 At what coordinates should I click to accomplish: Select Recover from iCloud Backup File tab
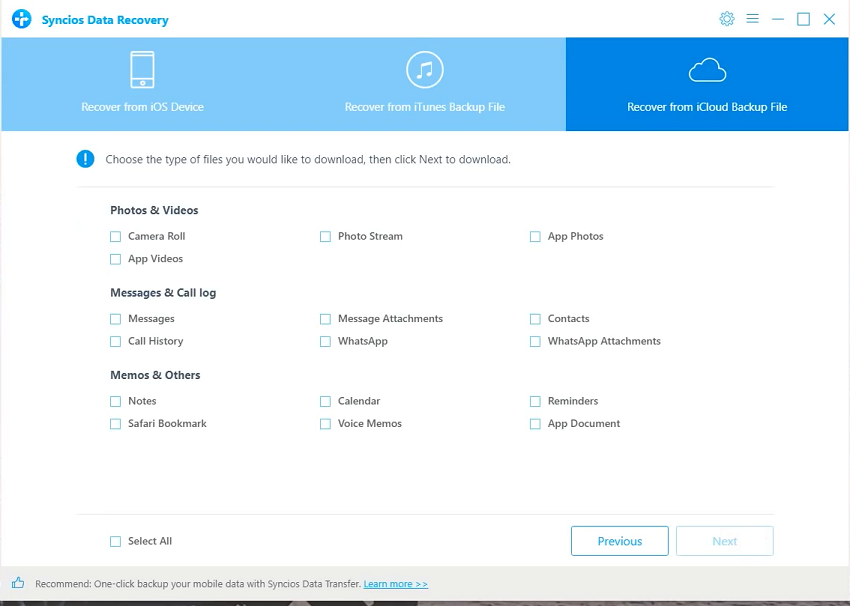(707, 84)
